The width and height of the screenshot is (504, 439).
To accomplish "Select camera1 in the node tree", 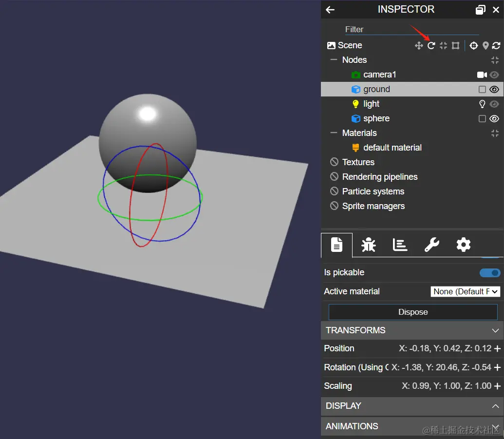I will [380, 75].
